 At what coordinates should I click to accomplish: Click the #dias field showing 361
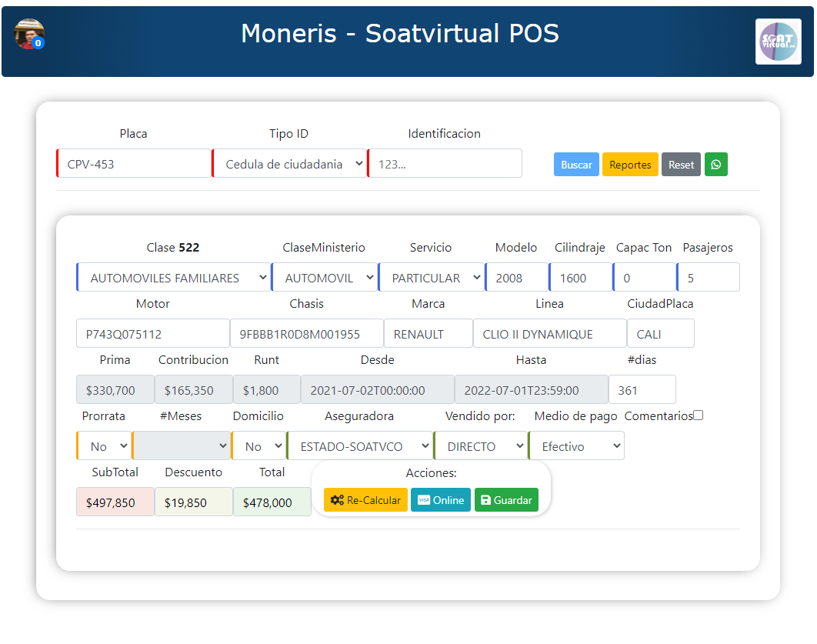pyautogui.click(x=642, y=390)
